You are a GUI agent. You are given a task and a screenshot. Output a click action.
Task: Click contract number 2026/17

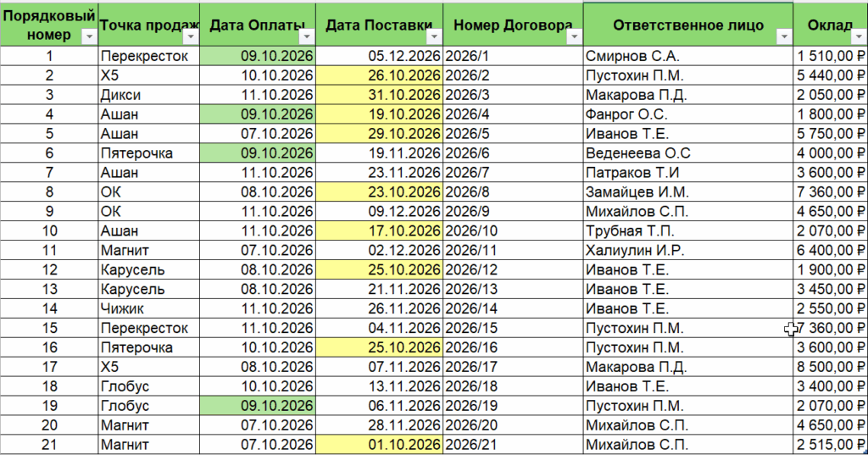[513, 366]
